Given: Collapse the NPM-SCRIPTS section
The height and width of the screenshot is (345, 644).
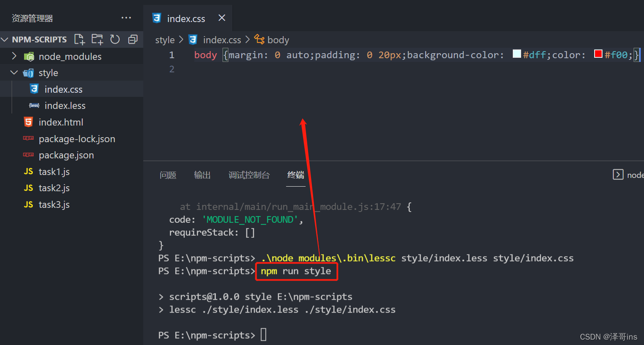Looking at the screenshot, I should (x=4, y=39).
